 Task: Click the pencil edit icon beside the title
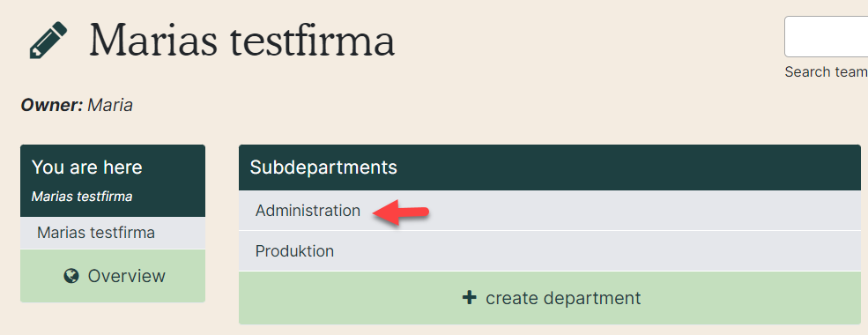[48, 40]
